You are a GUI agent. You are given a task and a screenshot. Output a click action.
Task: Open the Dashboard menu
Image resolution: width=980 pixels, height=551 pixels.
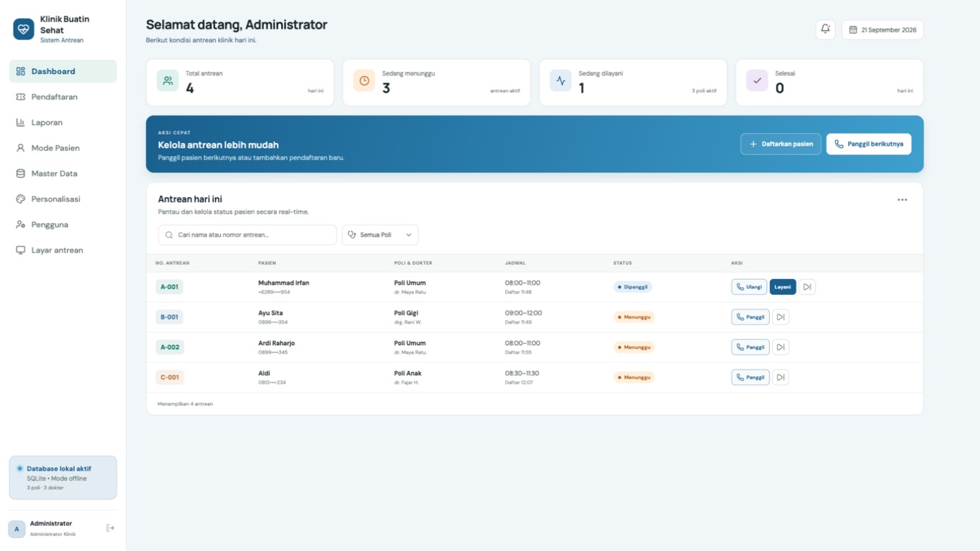(x=63, y=71)
